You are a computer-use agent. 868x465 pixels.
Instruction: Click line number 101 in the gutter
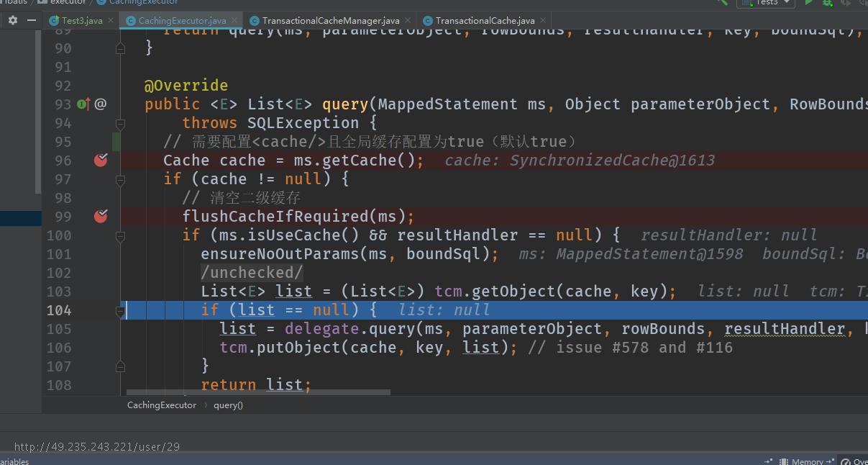pyautogui.click(x=59, y=254)
